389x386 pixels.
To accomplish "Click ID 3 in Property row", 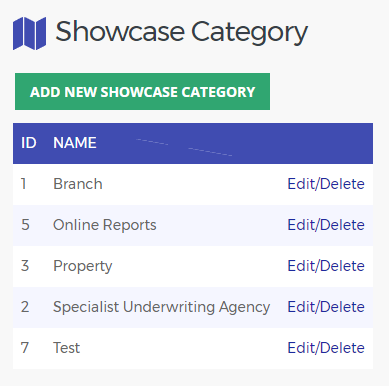I will tap(25, 266).
